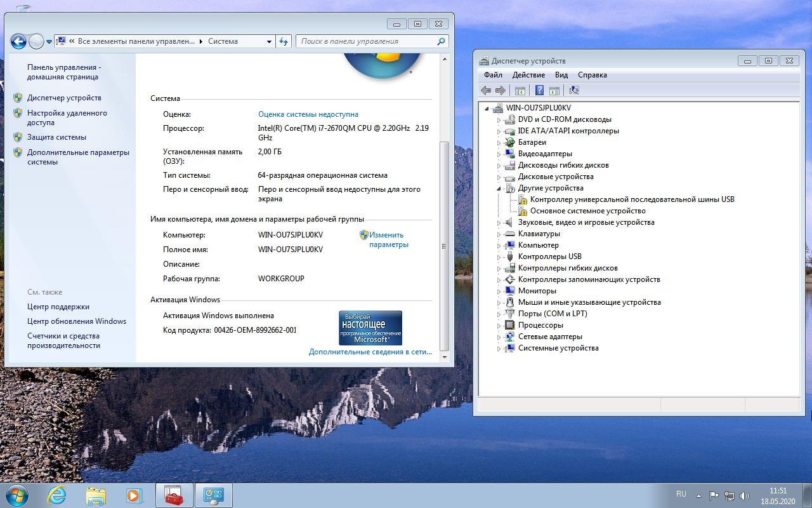
Task: Select the Процессоры chip icon
Action: (510, 325)
